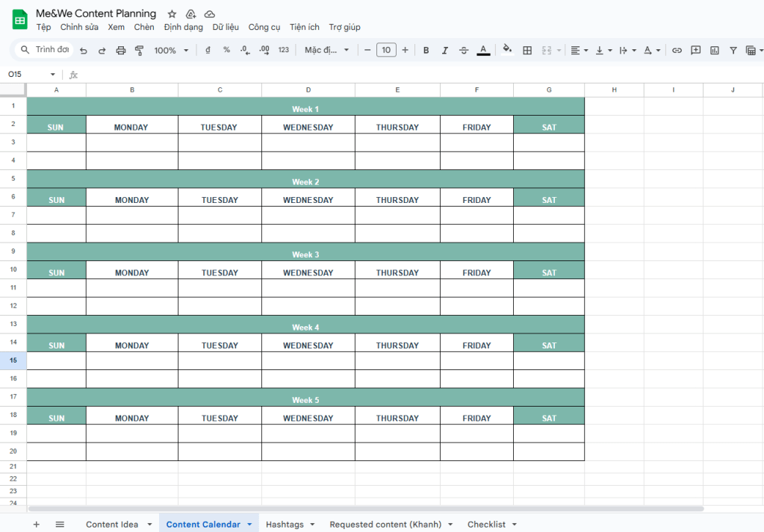
Task: Increase font size with plus button
Action: 405,50
